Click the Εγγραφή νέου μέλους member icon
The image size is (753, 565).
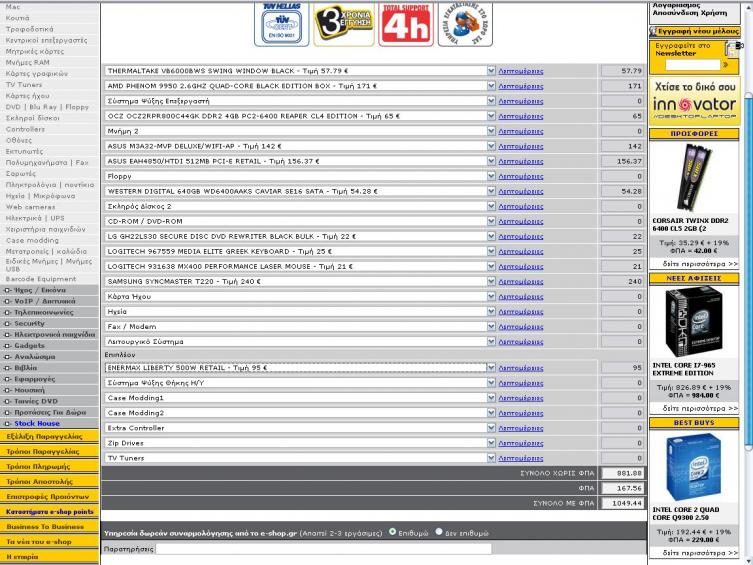[653, 32]
